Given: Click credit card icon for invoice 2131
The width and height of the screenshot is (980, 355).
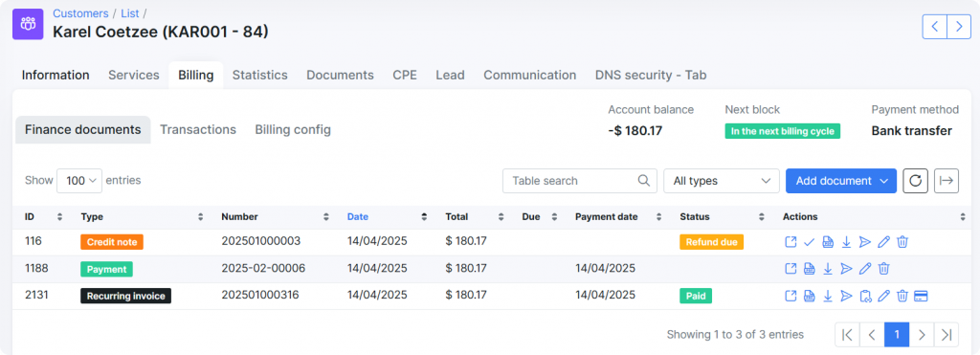Looking at the screenshot, I should tap(921, 296).
